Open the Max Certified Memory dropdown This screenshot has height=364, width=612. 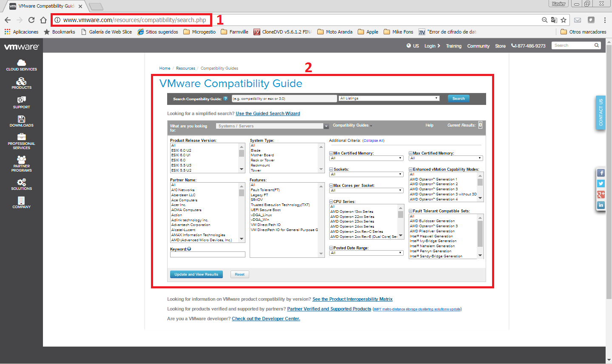point(446,158)
